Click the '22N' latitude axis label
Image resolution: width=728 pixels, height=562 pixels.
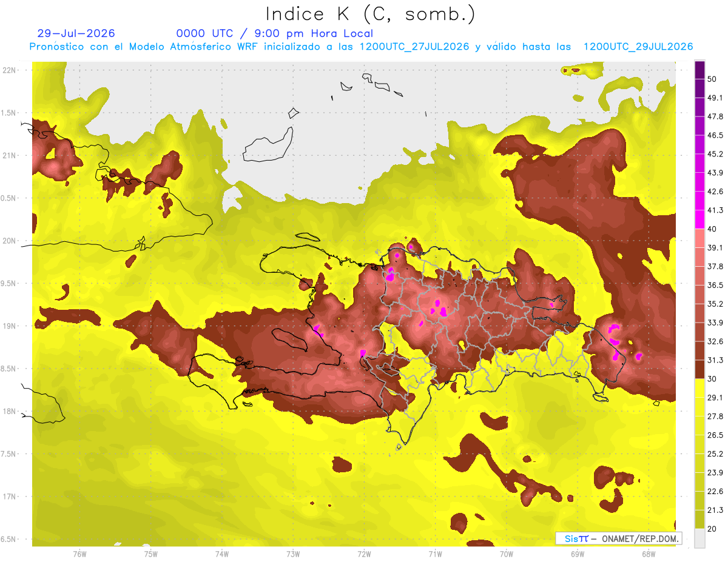pyautogui.click(x=9, y=70)
